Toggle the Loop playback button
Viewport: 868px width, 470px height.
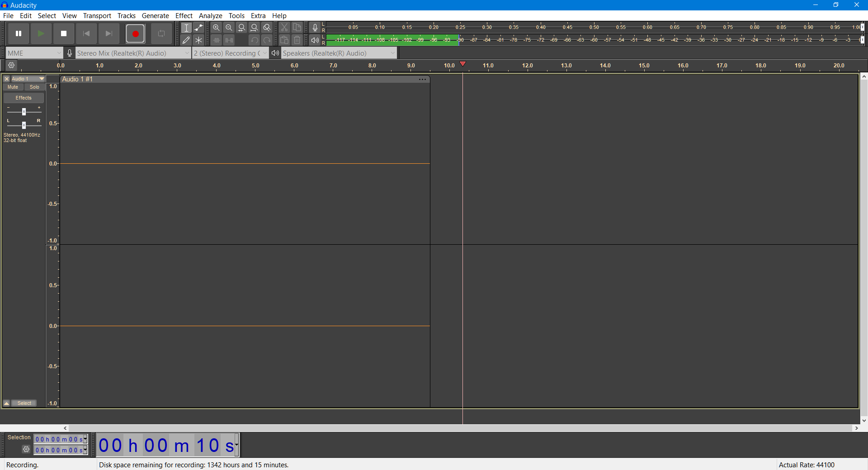[x=161, y=33]
